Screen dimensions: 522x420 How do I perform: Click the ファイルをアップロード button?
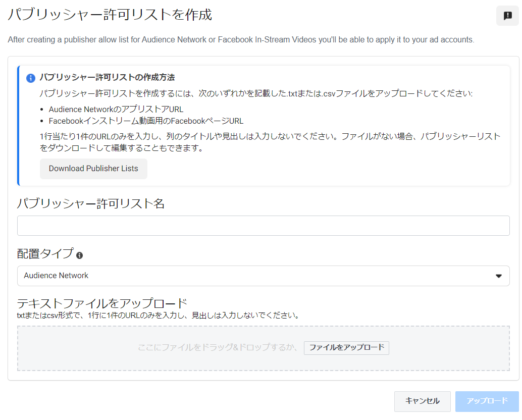346,348
